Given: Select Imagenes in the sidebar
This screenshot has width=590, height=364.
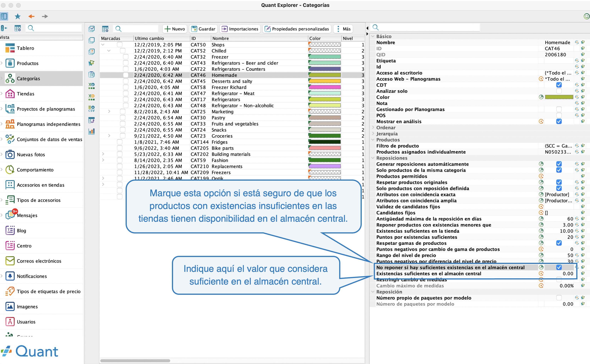Looking at the screenshot, I should [41, 307].
